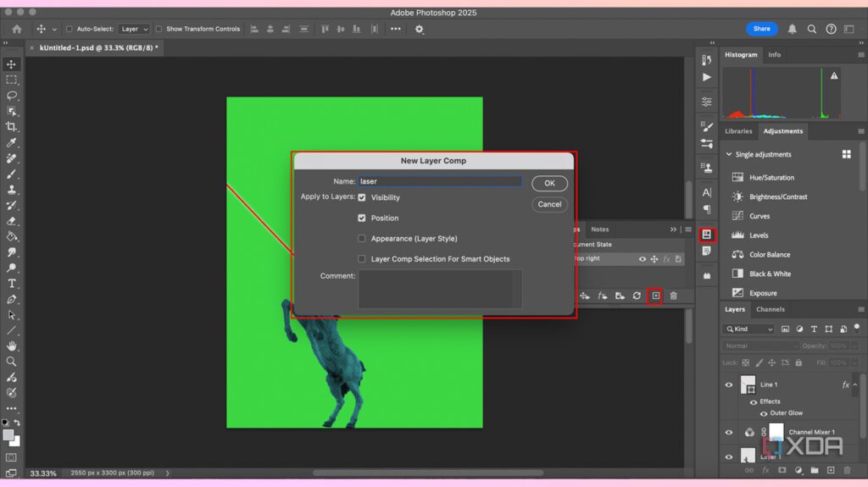Viewport: 868px width, 487px height.
Task: Delete the layer comp with trash icon
Action: (673, 296)
